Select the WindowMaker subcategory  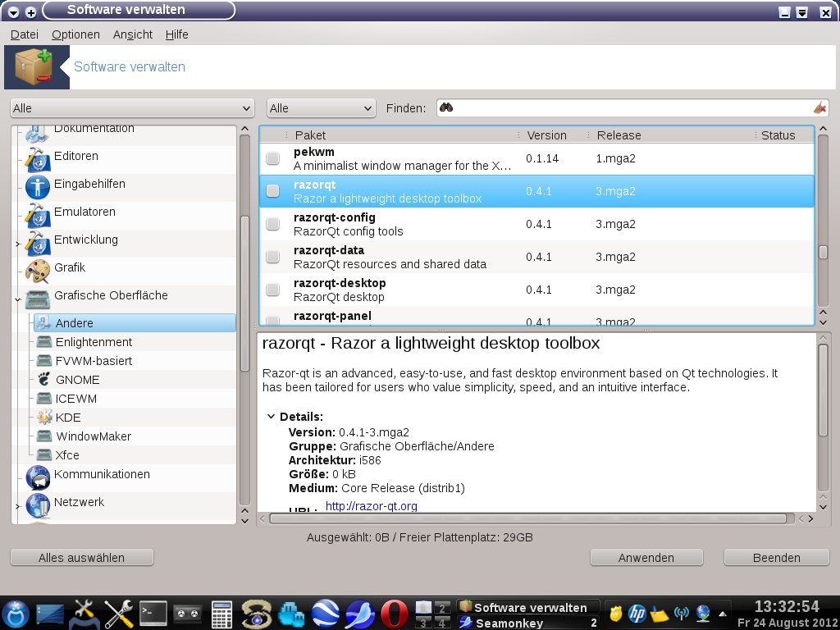(94, 436)
